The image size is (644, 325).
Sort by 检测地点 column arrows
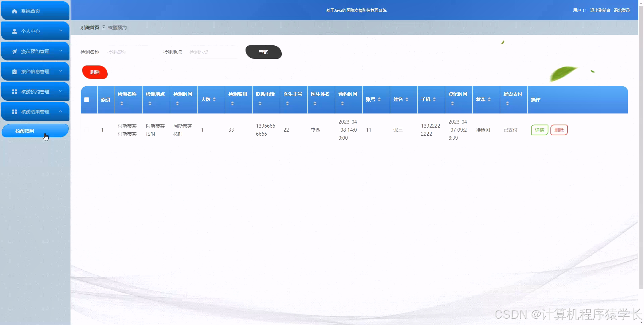coord(150,103)
